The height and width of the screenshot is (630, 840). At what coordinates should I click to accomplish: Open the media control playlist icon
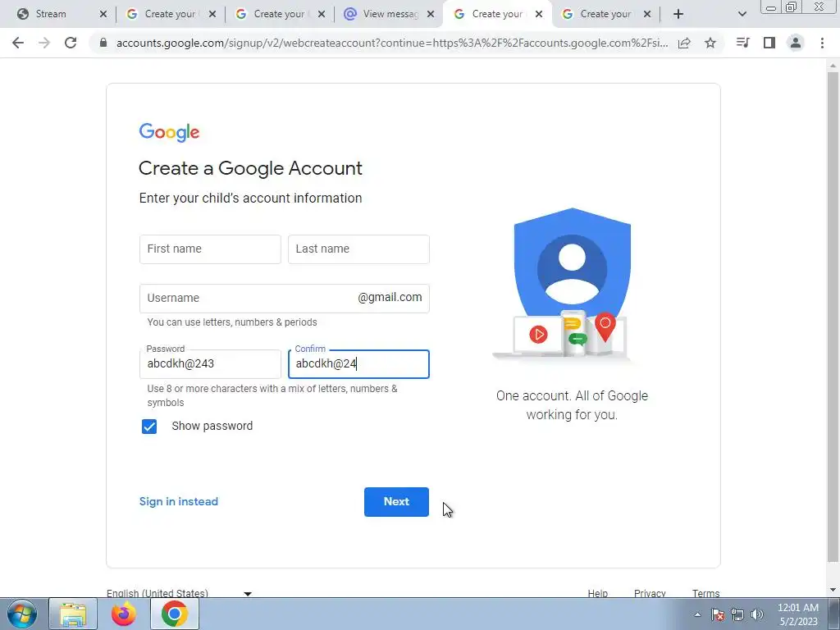[x=742, y=43]
